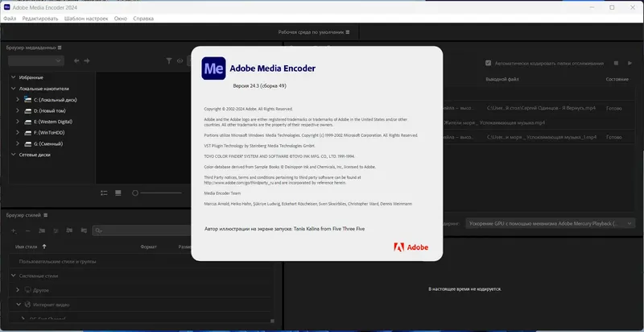Click the remove preset minus icon

[x=28, y=231]
